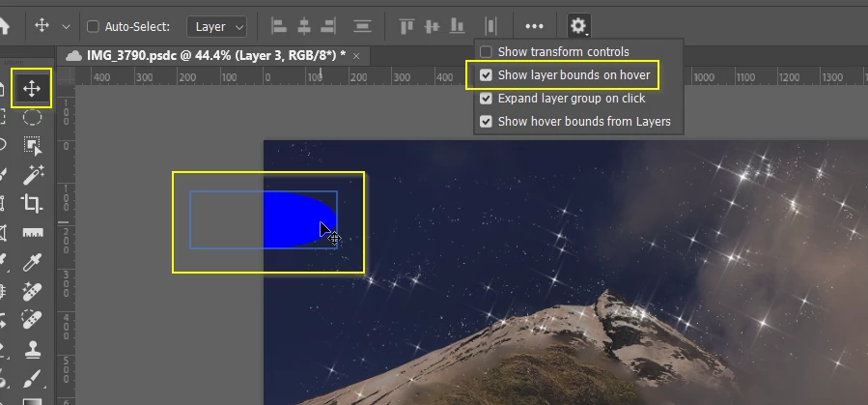Choose the Eyedropper tool
868x405 pixels.
tap(32, 262)
